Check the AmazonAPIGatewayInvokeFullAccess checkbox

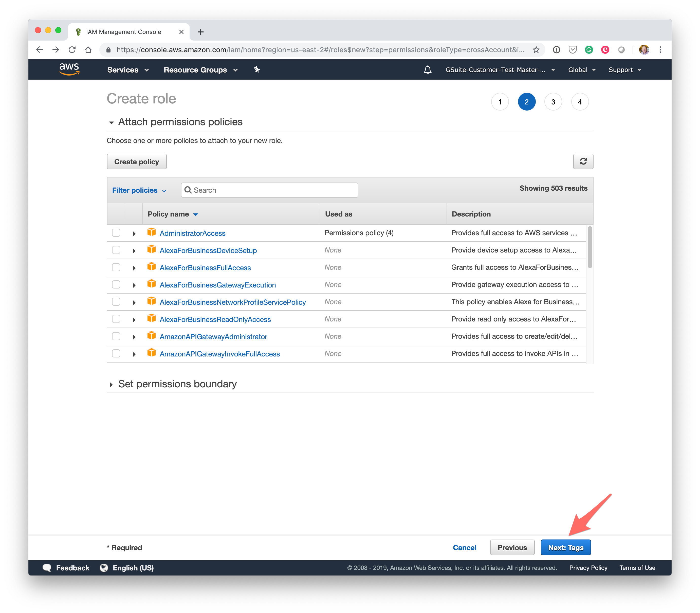point(116,353)
